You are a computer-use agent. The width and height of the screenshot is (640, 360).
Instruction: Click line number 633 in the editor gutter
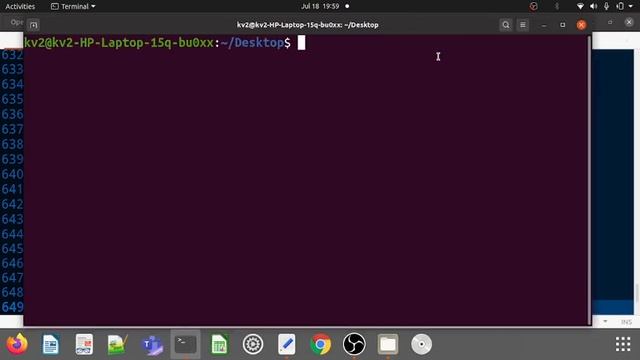coord(12,69)
